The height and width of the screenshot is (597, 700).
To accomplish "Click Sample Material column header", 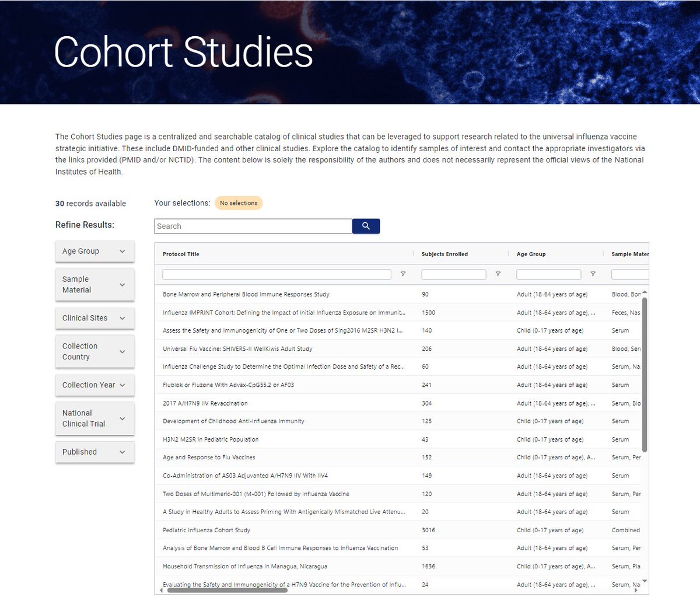I will pos(629,254).
